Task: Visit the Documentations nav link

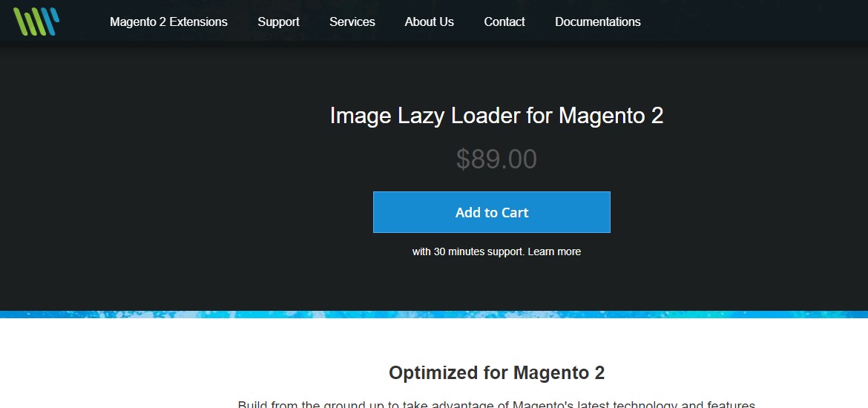Action: coord(598,22)
